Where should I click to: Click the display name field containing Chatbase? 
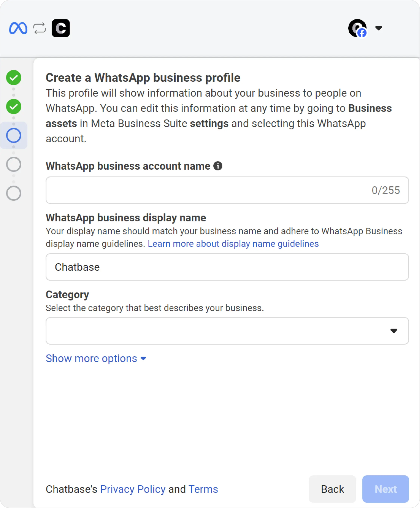pos(227,267)
